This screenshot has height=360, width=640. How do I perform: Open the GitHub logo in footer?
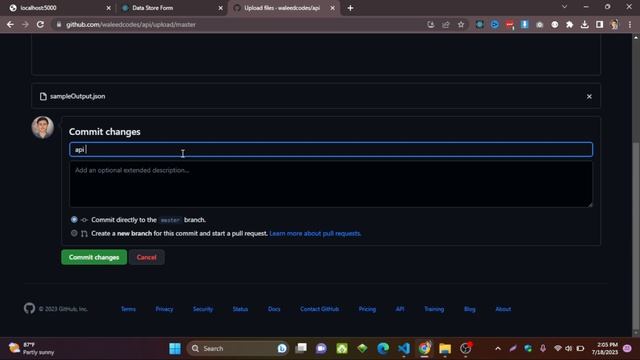click(29, 309)
